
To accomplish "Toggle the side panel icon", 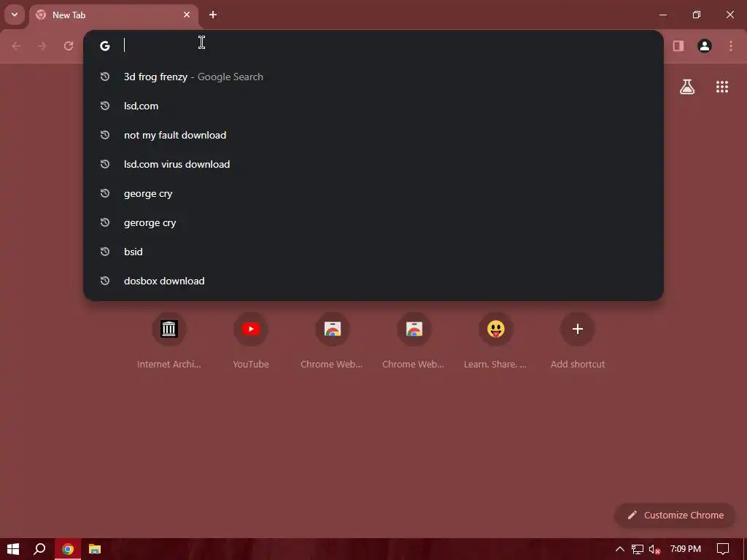I will point(678,46).
